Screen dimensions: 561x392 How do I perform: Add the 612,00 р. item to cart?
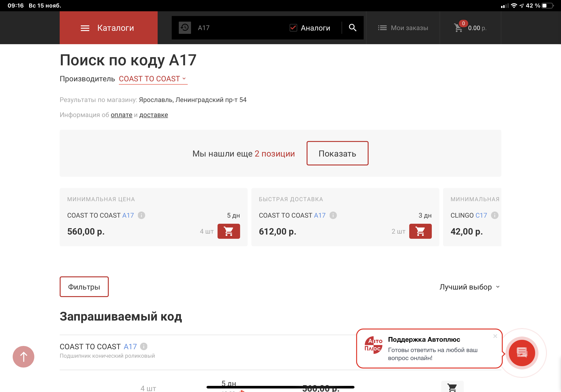click(420, 231)
